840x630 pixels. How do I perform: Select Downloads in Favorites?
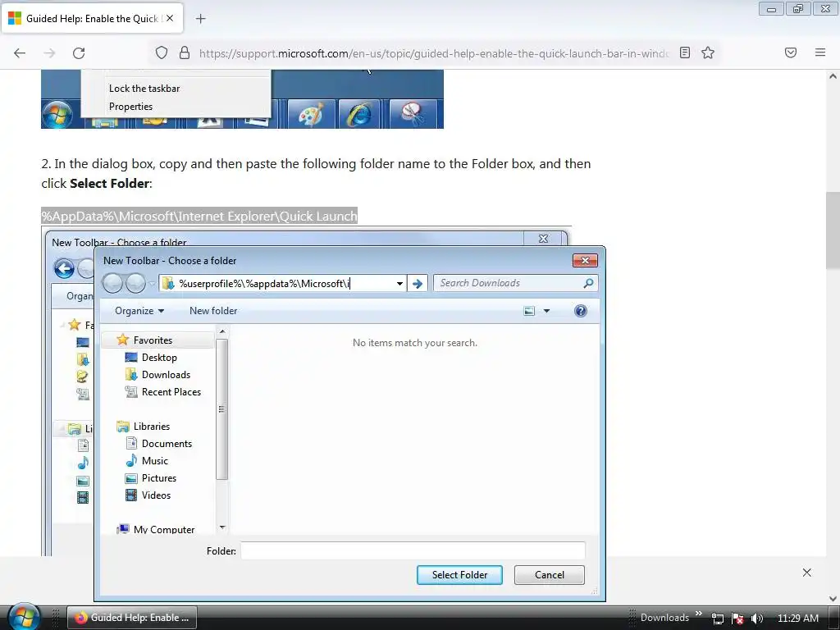point(166,374)
